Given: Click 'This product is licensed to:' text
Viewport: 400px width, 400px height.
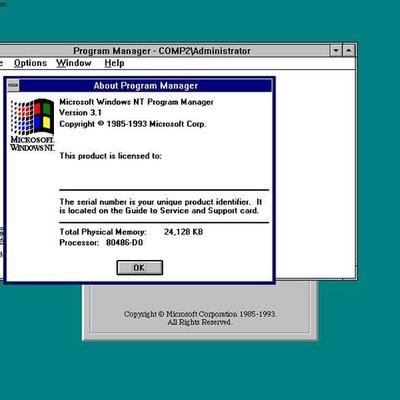Looking at the screenshot, I should pos(110,156).
